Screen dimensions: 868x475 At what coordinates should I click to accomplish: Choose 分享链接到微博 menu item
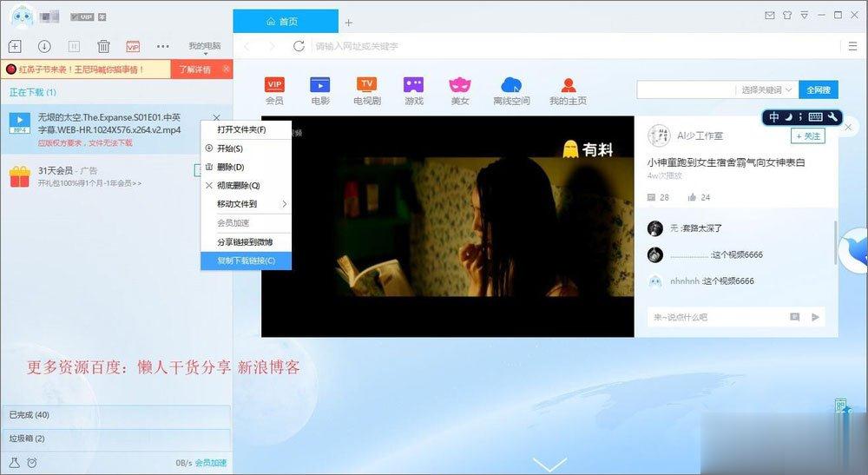coord(246,242)
